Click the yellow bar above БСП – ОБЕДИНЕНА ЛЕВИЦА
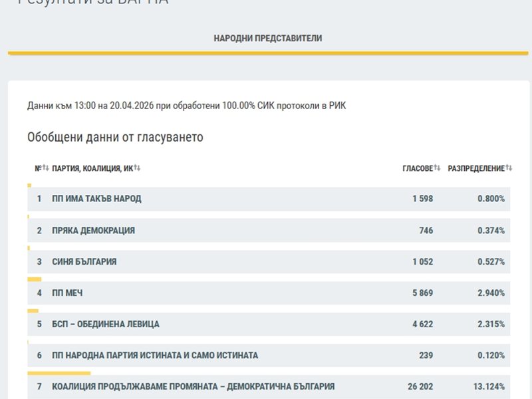This screenshot has width=532, height=399. [33, 311]
